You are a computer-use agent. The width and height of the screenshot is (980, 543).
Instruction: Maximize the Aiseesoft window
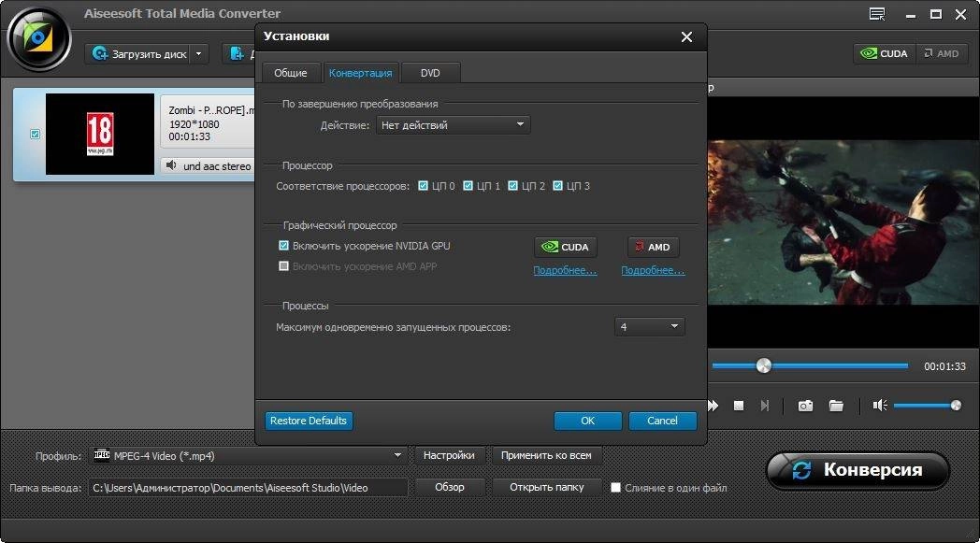pyautogui.click(x=936, y=14)
